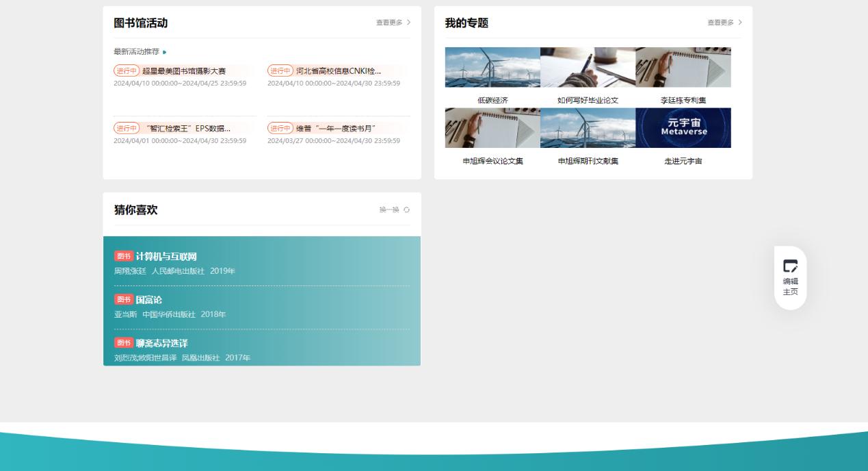
Task: Open the book 国富论
Action: (x=148, y=300)
